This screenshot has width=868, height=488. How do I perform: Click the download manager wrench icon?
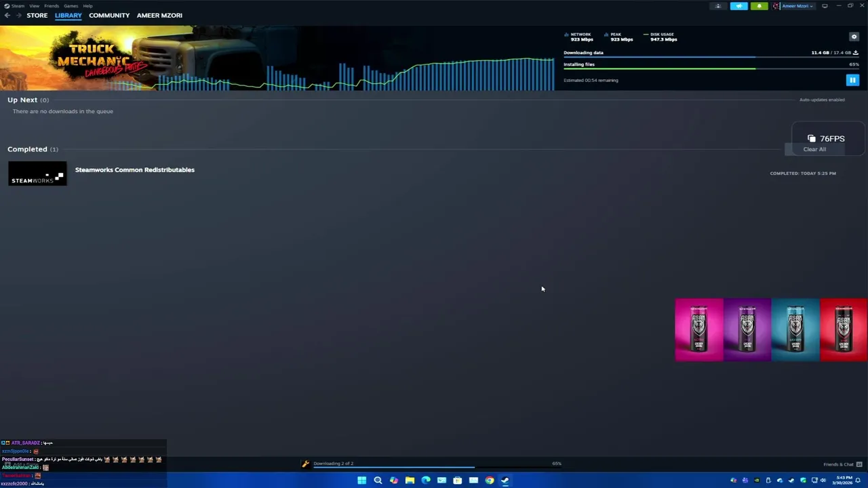pos(306,464)
